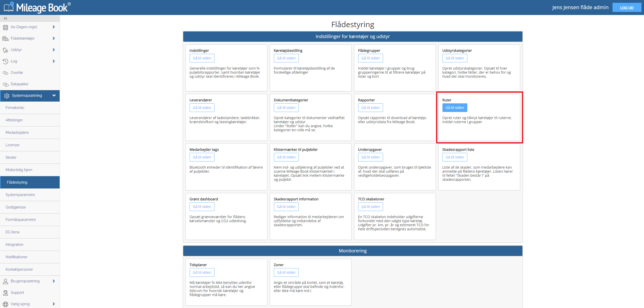Go to the Indstillinger page
The image size is (644, 308).
pyautogui.click(x=202, y=58)
